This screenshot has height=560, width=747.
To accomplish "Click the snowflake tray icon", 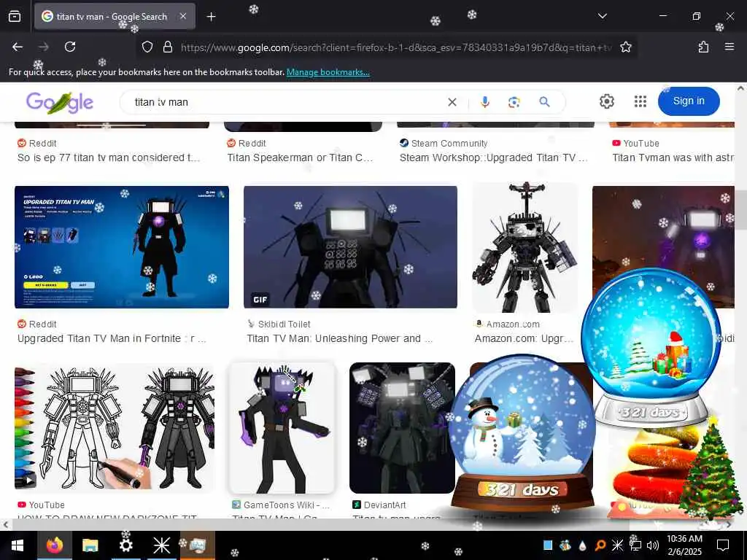I will 617,545.
